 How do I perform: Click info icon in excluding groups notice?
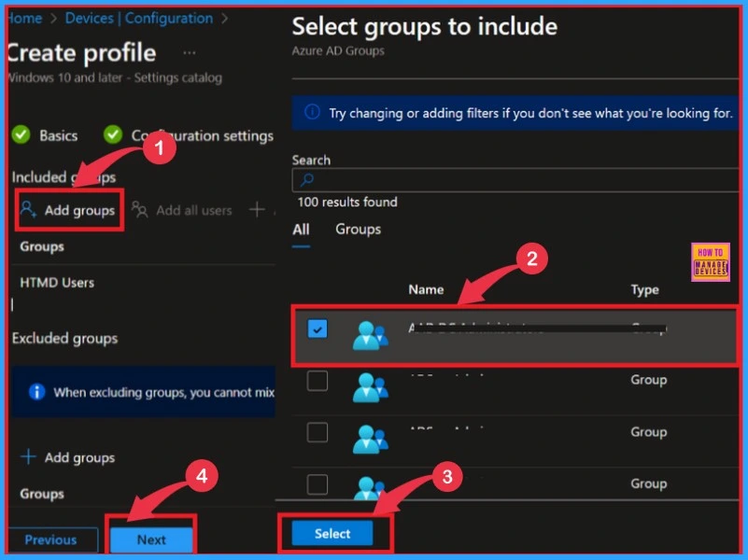click(x=36, y=392)
